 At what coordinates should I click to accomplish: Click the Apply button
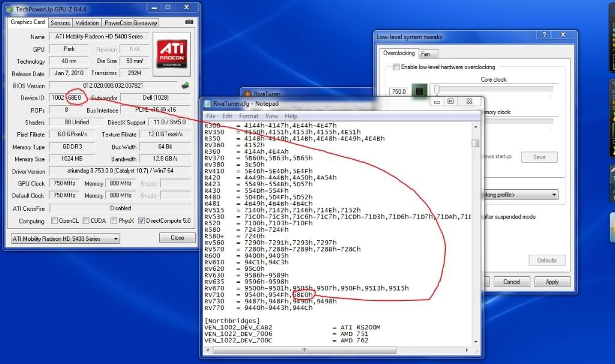(x=552, y=282)
